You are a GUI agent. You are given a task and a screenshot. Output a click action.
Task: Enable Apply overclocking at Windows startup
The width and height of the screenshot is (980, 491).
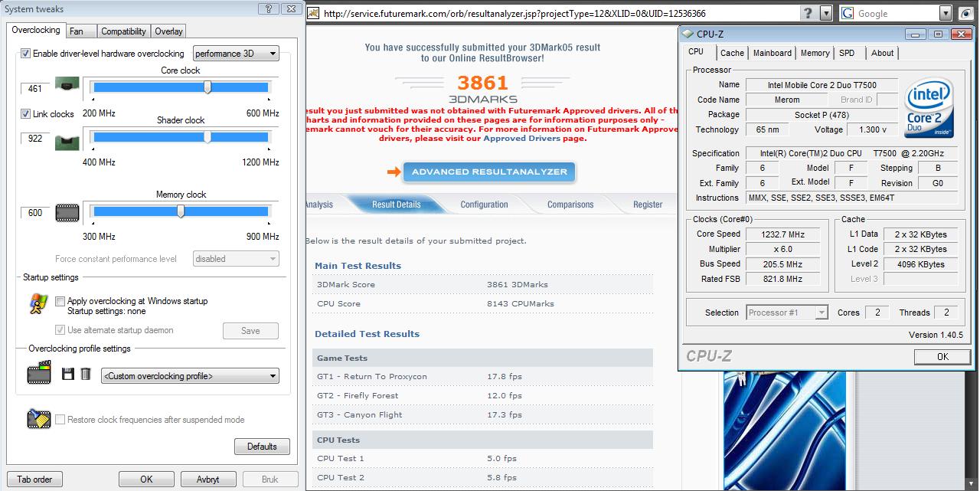click(x=60, y=302)
